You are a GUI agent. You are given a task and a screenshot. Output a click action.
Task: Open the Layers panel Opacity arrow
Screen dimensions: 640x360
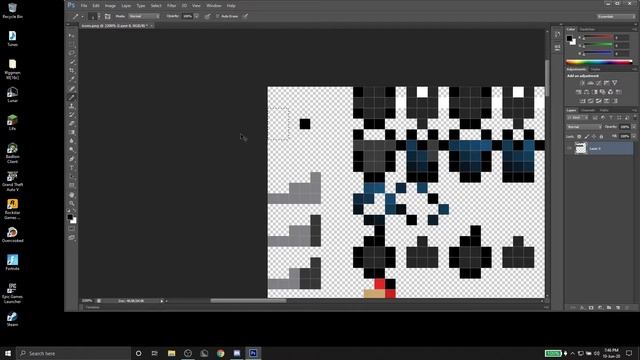point(633,127)
